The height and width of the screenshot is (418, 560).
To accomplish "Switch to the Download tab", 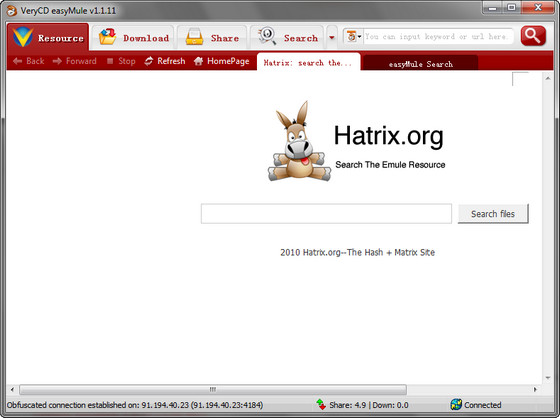I will tap(133, 37).
